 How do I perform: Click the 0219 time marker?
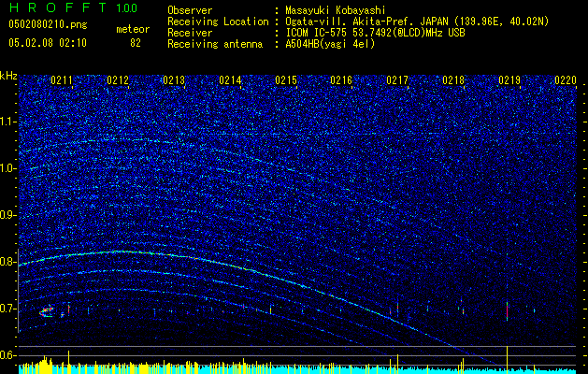click(509, 80)
